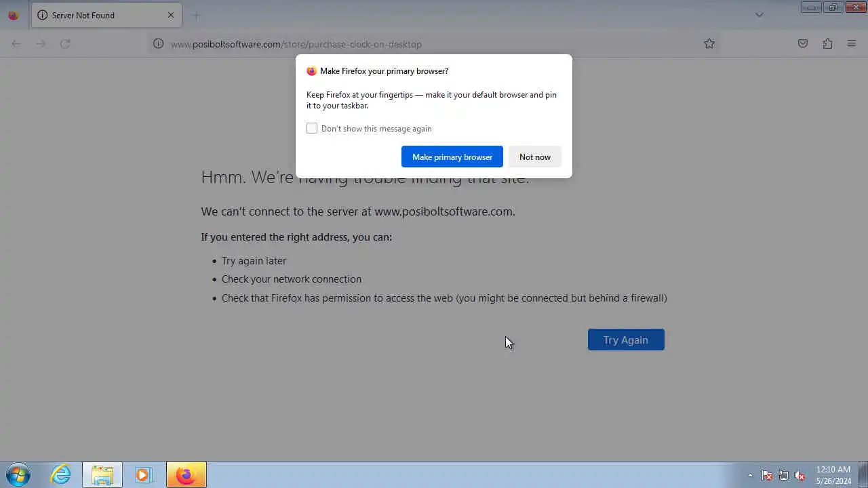The width and height of the screenshot is (868, 488).
Task: Click the Try Again button
Action: tap(626, 340)
